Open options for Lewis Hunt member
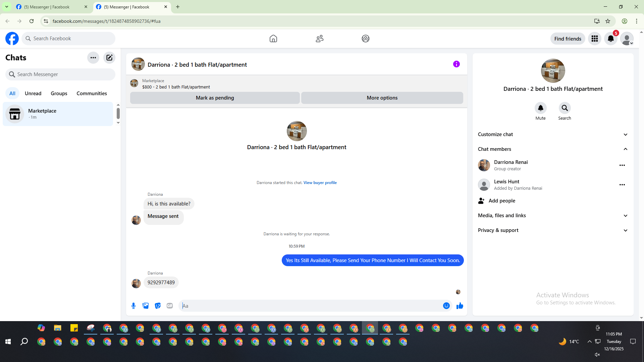Image resolution: width=644 pixels, height=362 pixels. pos(622,185)
